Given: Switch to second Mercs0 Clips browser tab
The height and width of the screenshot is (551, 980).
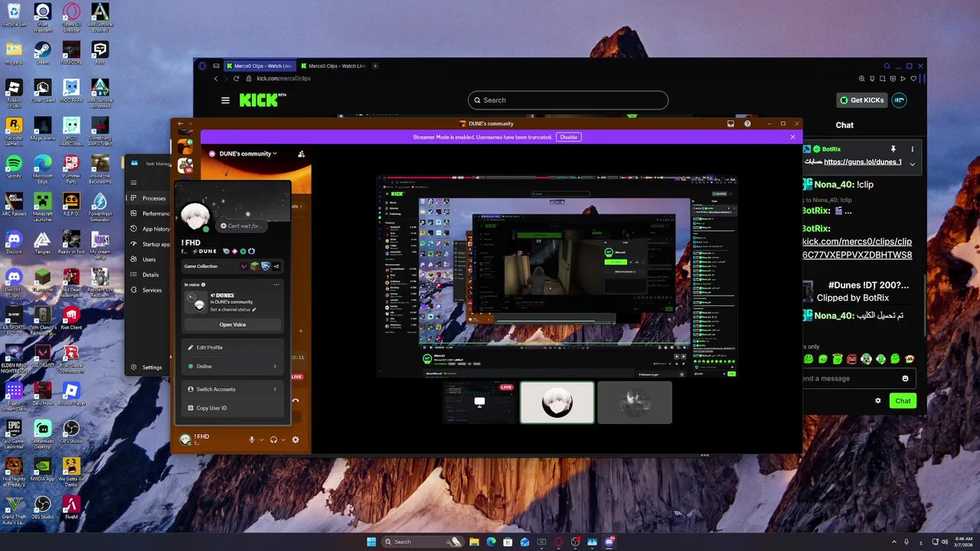Looking at the screenshot, I should 335,66.
